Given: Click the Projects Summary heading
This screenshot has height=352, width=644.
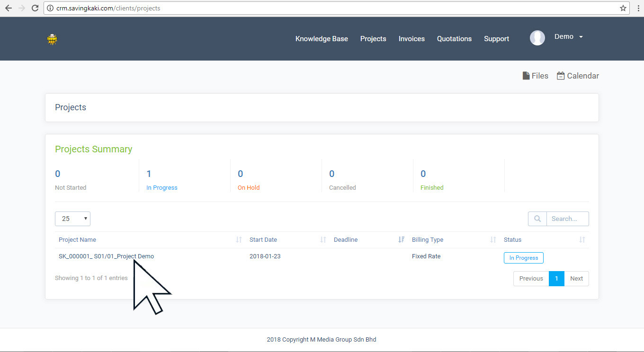Looking at the screenshot, I should [x=93, y=149].
